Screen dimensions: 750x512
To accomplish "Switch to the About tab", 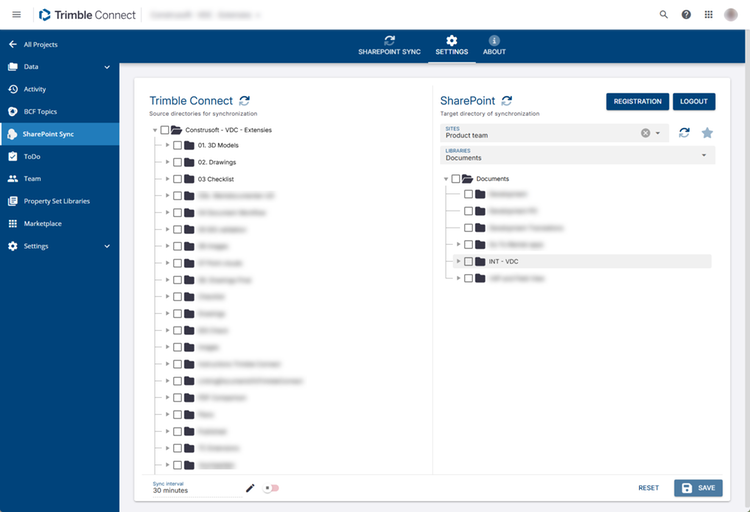I will [x=494, y=45].
